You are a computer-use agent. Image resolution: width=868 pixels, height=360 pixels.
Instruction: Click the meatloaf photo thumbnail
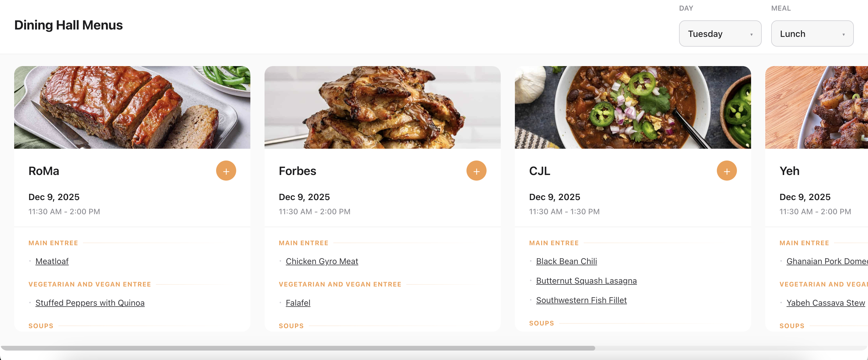coord(132,107)
